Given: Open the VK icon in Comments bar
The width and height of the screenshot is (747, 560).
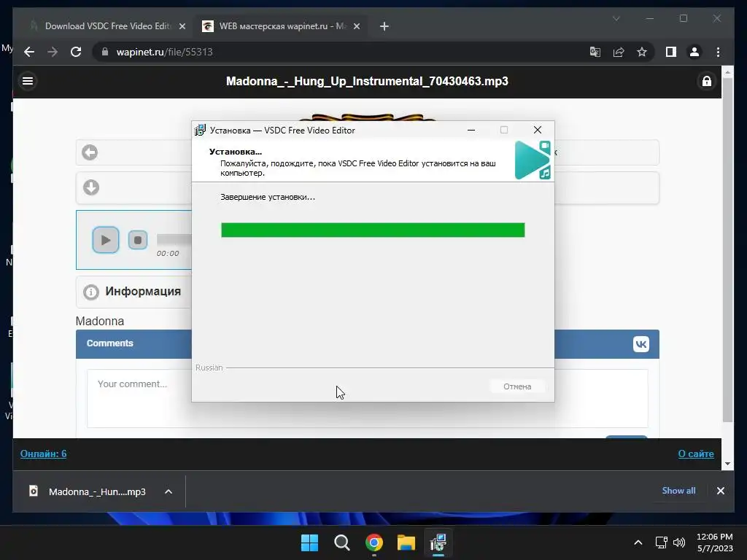Looking at the screenshot, I should pos(640,344).
